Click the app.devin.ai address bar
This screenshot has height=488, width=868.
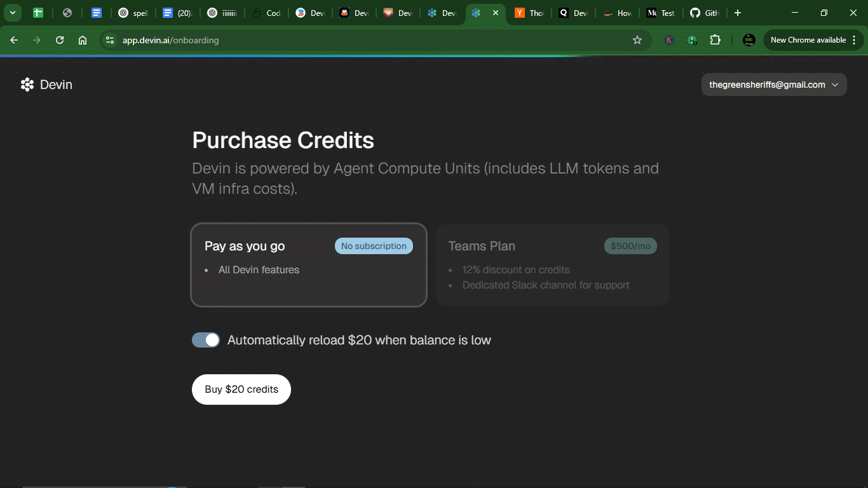[375, 40]
